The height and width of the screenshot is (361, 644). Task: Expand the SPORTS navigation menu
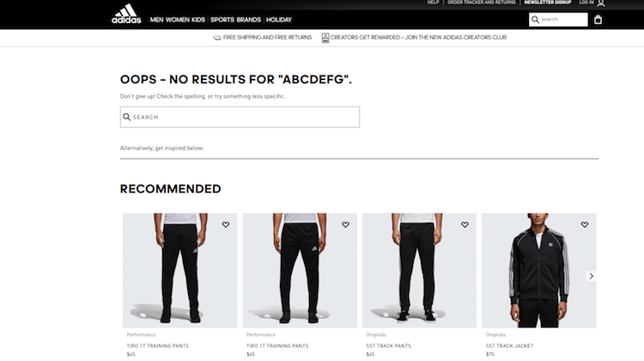point(222,19)
